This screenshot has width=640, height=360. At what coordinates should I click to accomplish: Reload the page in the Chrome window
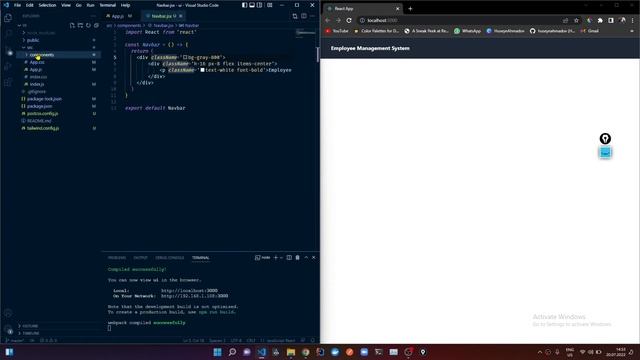[349, 20]
